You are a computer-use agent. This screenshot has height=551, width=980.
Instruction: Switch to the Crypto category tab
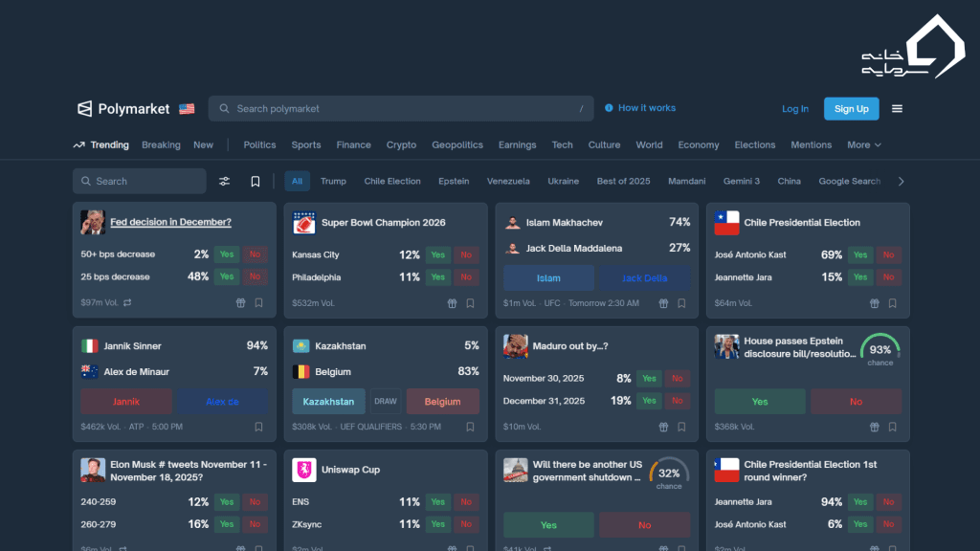tap(401, 145)
